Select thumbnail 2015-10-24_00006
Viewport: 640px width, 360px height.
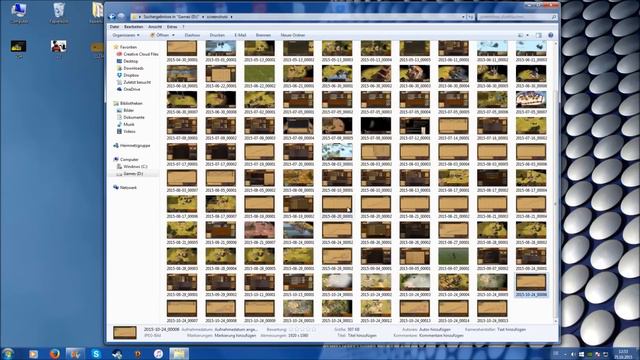coord(531,285)
